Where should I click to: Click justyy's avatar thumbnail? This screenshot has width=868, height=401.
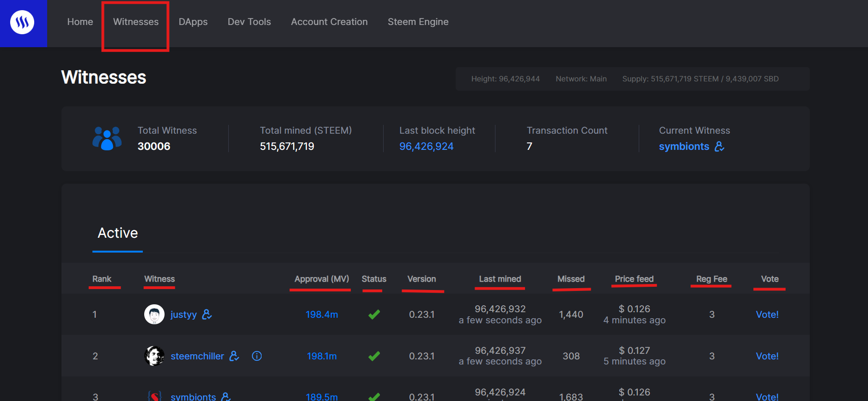(154, 315)
